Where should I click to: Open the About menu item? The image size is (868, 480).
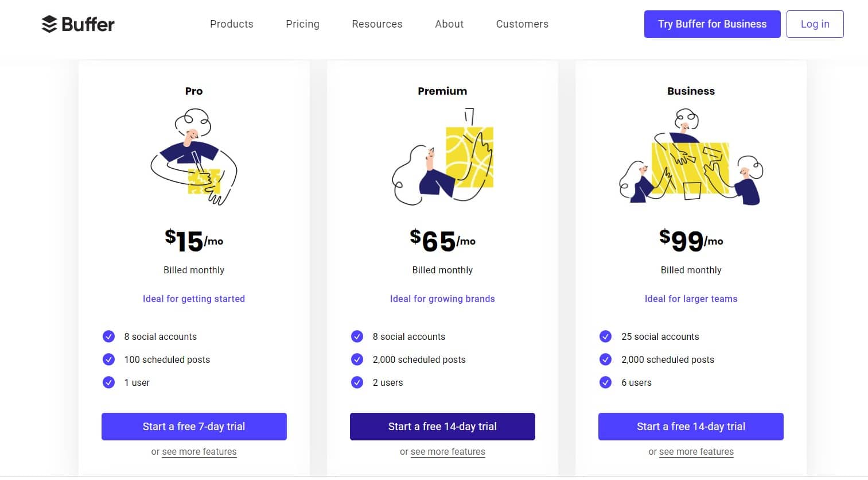[x=449, y=24]
